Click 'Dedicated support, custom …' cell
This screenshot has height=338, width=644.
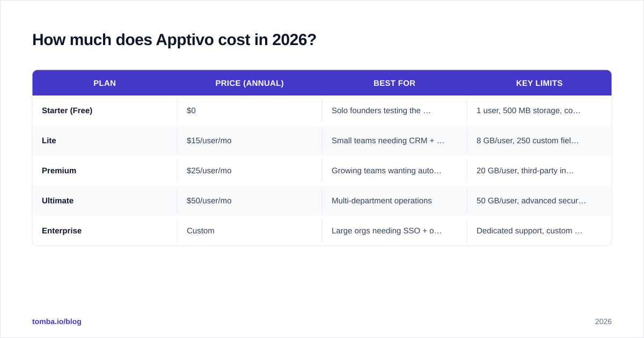tap(539, 231)
